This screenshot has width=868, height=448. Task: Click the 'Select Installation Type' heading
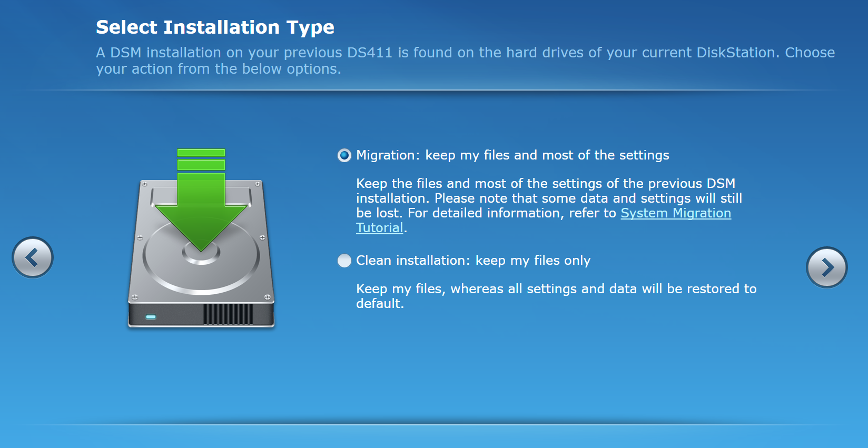coord(215,27)
